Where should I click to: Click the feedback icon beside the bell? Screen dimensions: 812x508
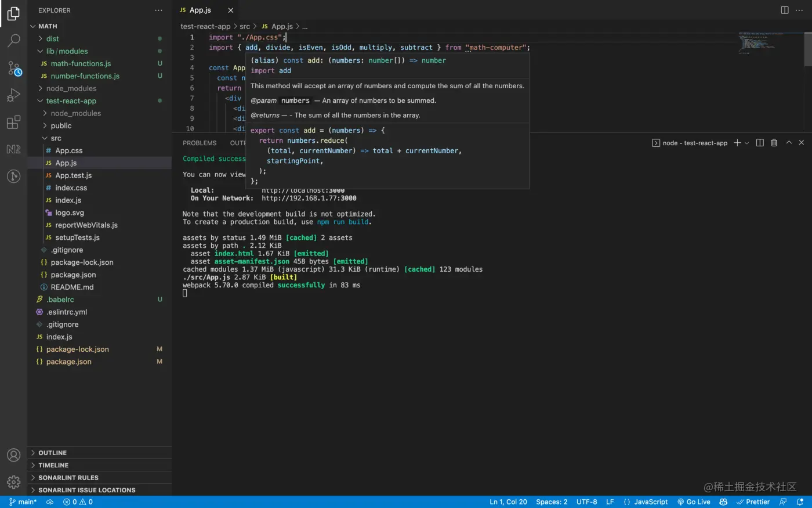(783, 502)
